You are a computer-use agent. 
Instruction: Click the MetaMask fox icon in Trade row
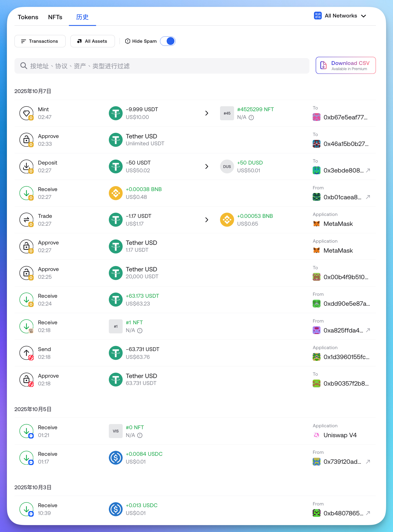pyautogui.click(x=316, y=224)
